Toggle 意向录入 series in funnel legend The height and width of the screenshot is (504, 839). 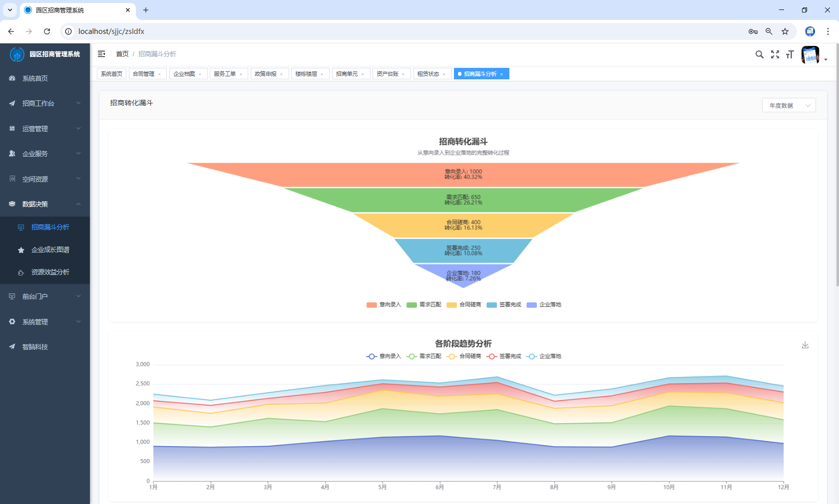click(x=384, y=305)
